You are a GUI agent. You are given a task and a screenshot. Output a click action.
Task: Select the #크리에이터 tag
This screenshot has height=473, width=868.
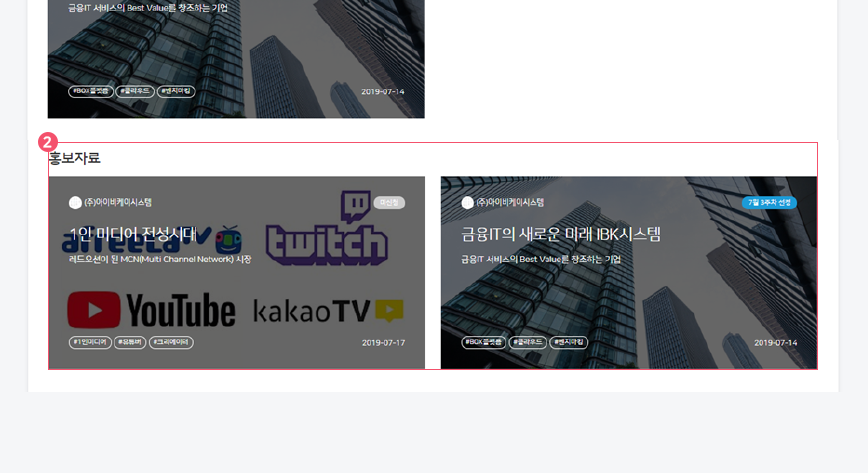[x=171, y=342]
